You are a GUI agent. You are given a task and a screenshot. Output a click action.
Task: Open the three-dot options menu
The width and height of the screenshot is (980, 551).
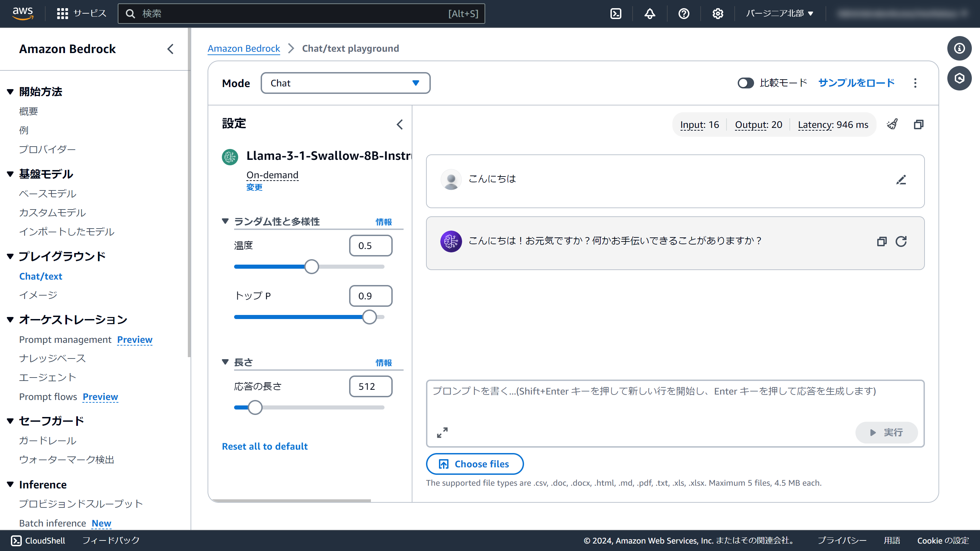pos(915,83)
